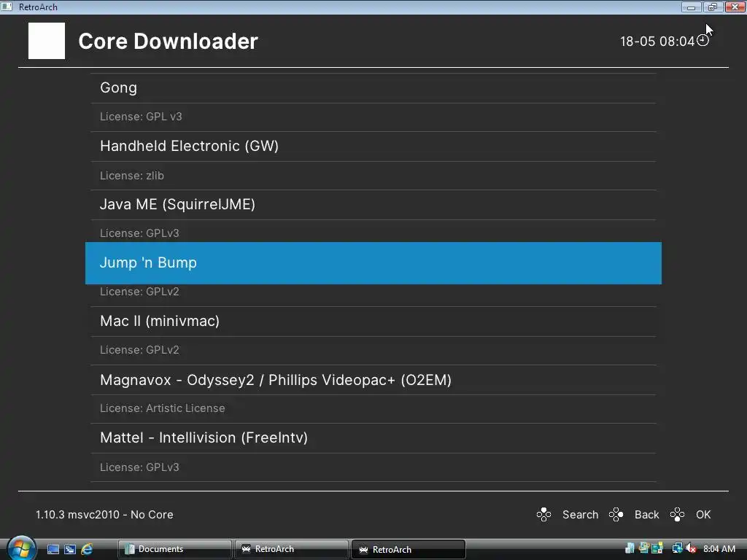Click License: GPLv3 under Java ME
Image resolution: width=747 pixels, height=560 pixels.
point(139,233)
